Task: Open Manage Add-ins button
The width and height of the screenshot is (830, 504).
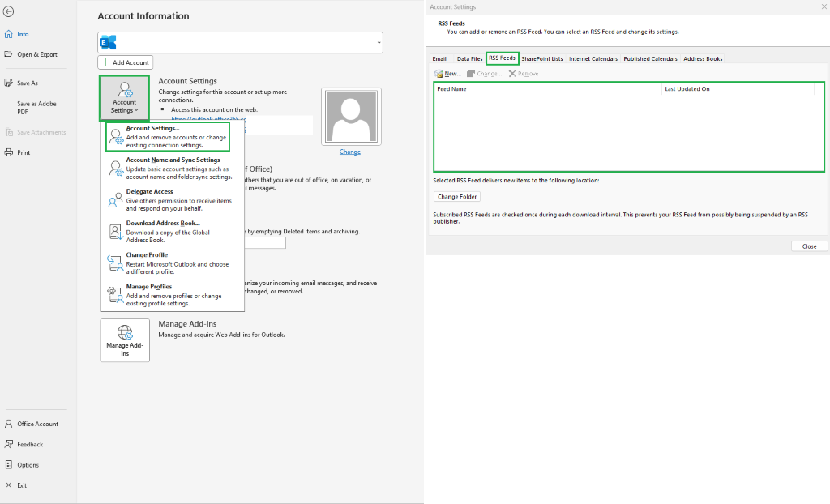Action: [125, 340]
